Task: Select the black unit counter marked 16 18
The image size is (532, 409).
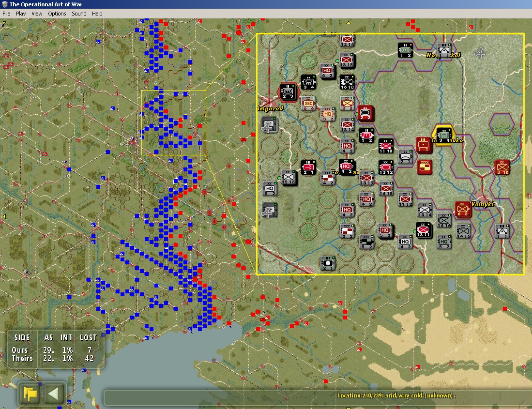Action: click(347, 82)
